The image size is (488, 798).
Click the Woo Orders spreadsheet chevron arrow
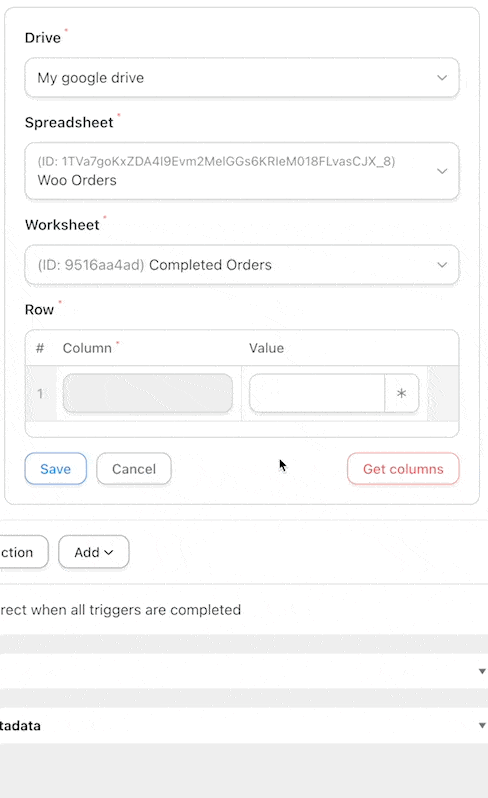click(442, 171)
